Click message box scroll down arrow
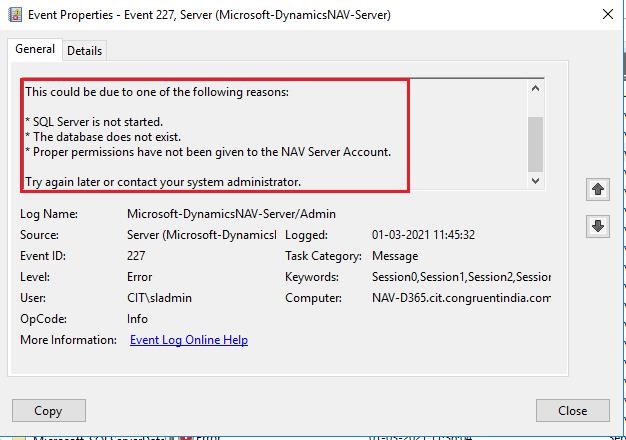 click(535, 181)
